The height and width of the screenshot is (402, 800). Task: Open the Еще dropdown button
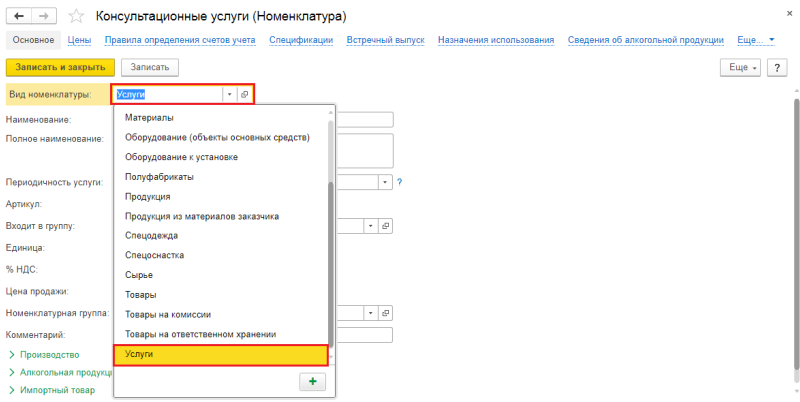[x=740, y=68]
